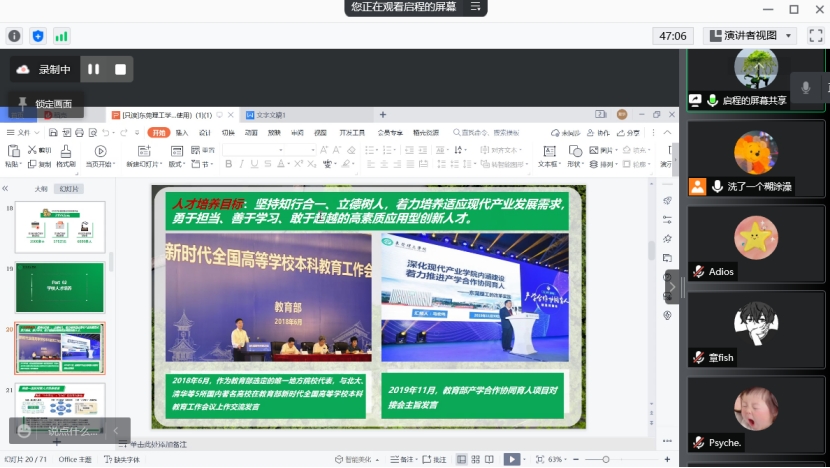Pause the meeting recording
The image size is (830, 468).
pyautogui.click(x=94, y=69)
